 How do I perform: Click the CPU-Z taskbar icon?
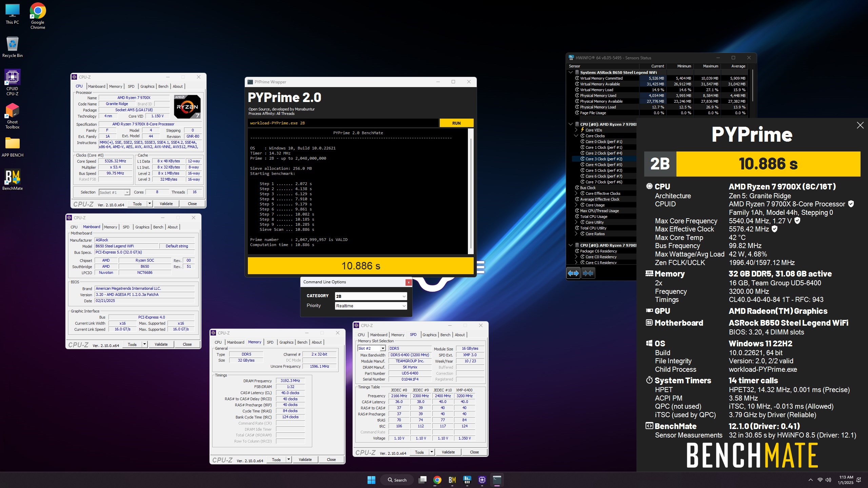[482, 480]
